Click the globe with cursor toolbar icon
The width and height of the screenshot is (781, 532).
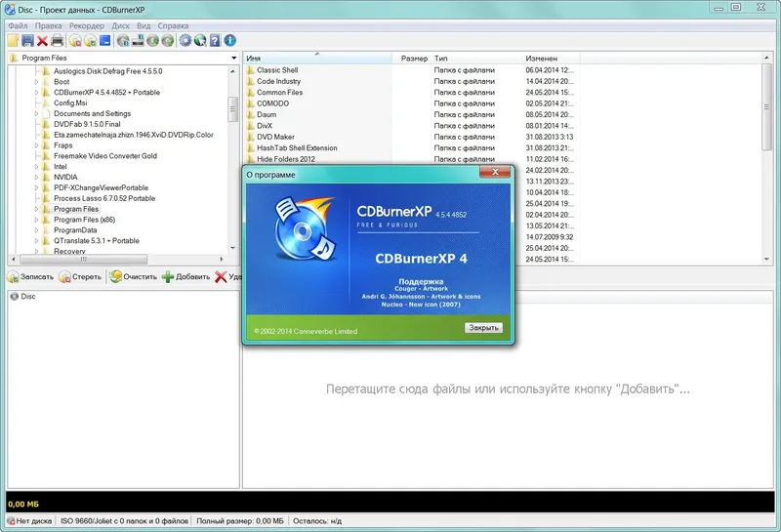200,41
